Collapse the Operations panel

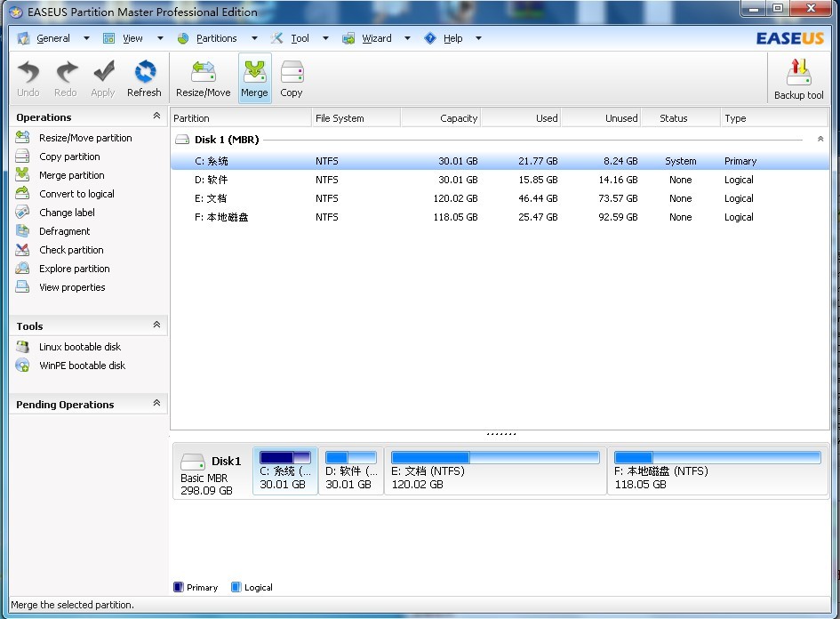(156, 117)
